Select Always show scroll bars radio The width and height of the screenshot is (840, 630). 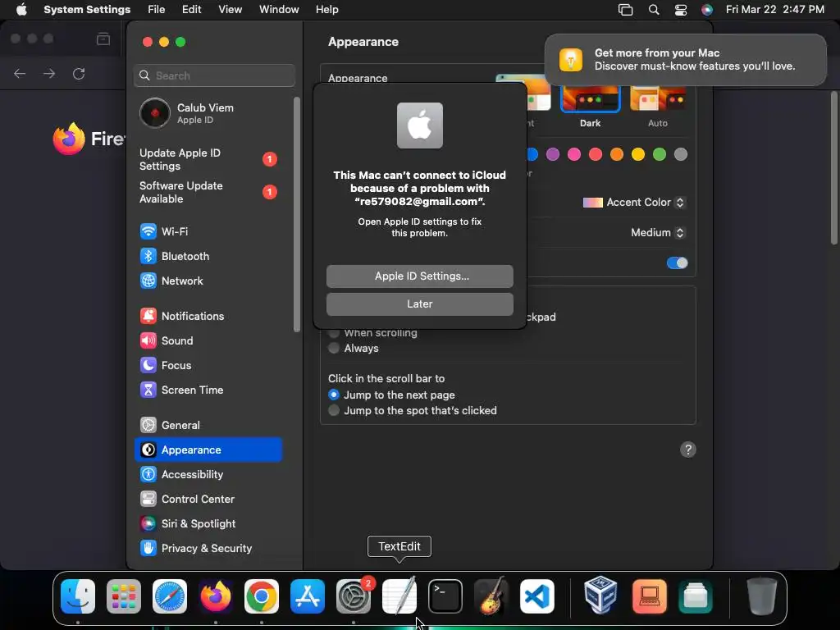pos(334,348)
